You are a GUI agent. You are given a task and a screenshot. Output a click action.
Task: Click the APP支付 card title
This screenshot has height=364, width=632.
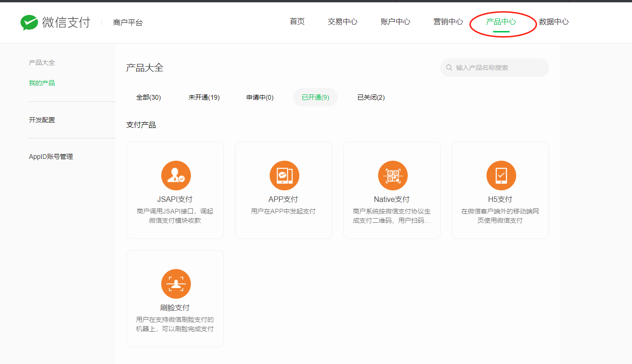point(284,199)
